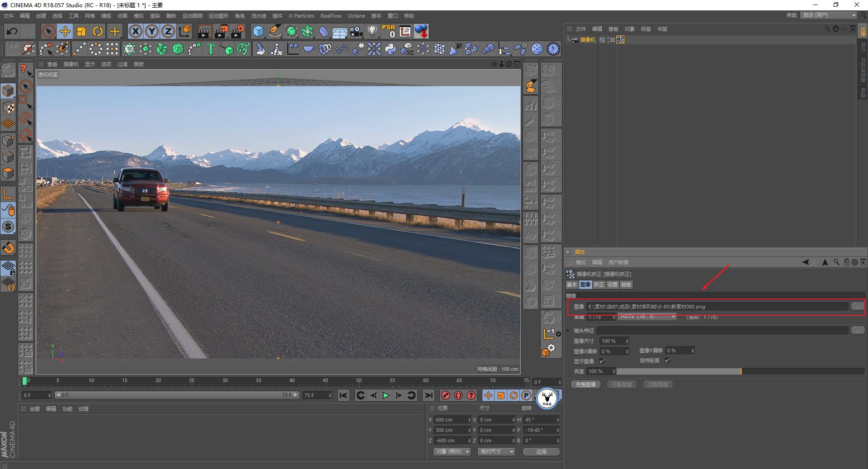Click the Rotate tool icon

tap(98, 31)
